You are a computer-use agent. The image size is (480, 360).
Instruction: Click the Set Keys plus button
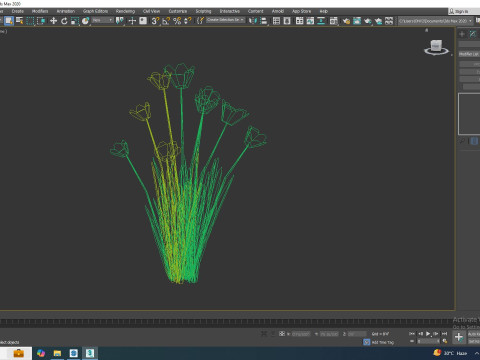coord(459,337)
